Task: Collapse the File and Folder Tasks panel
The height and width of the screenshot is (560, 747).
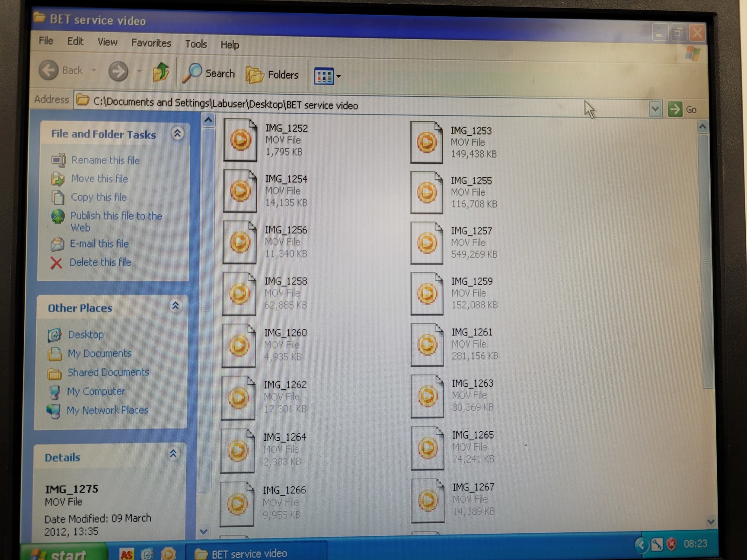Action: (x=177, y=133)
